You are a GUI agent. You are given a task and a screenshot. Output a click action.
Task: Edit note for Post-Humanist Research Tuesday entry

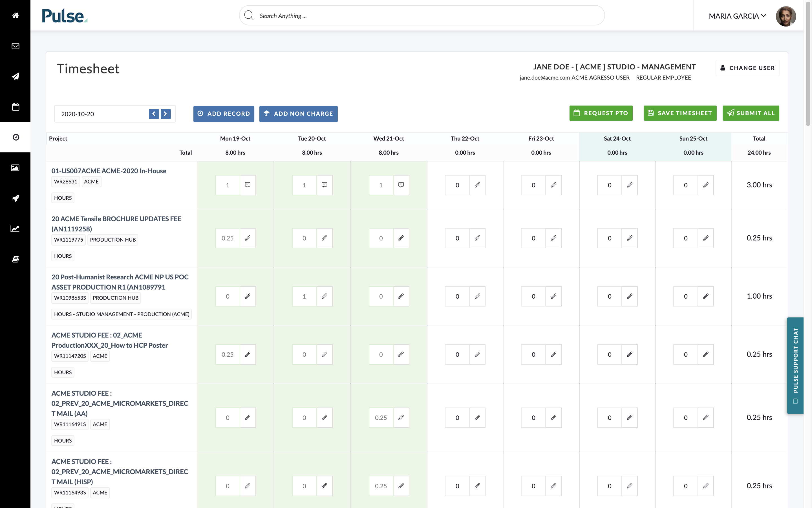pos(325,296)
